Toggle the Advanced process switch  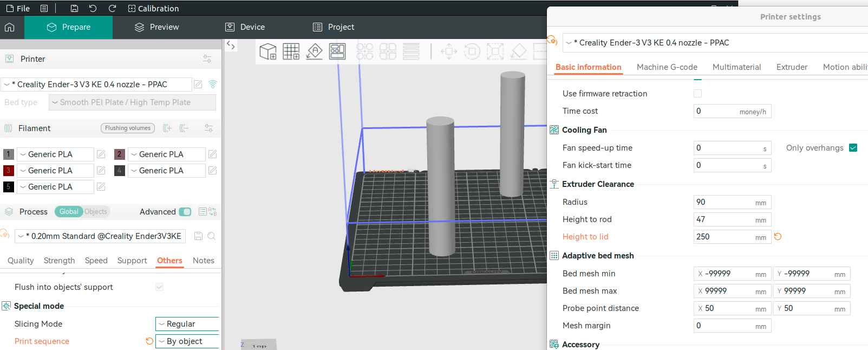pos(185,212)
